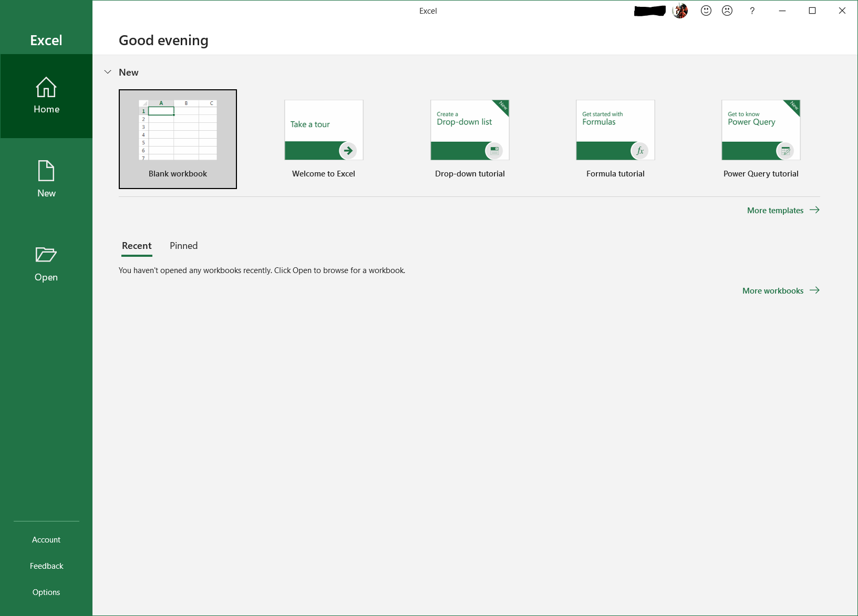
Task: Close the Excel window
Action: point(842,11)
